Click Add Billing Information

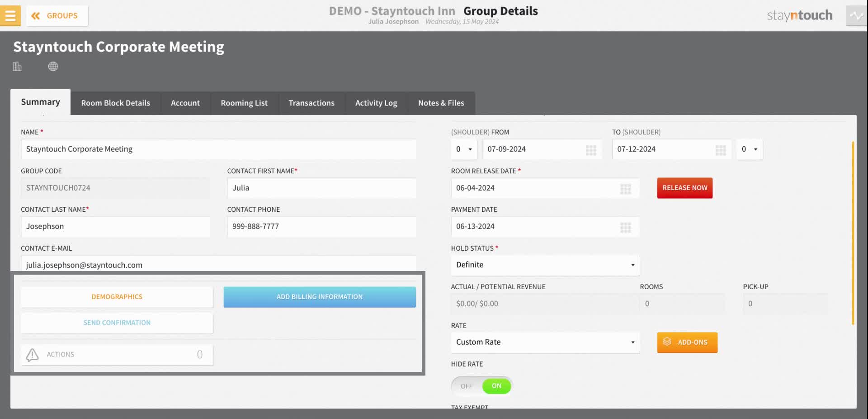pos(320,297)
